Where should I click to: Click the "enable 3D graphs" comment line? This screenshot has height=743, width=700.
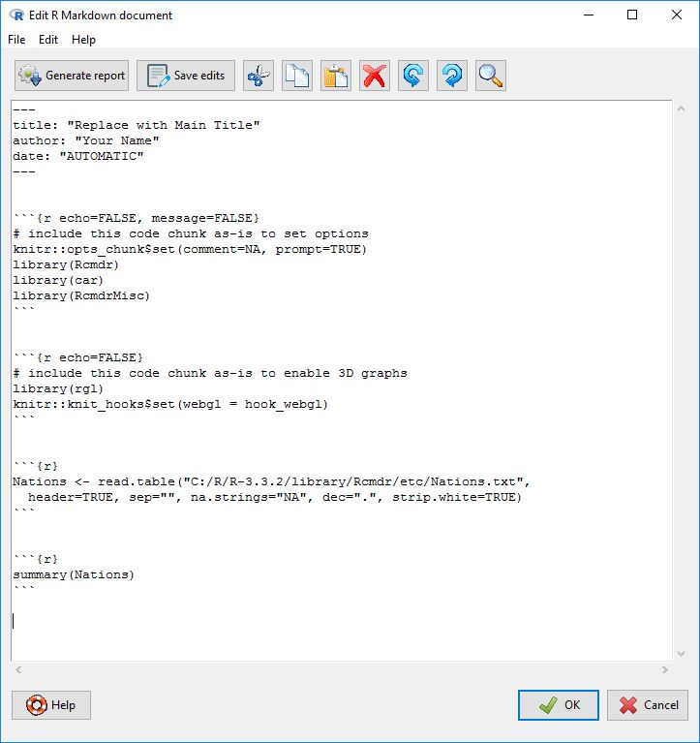tap(210, 373)
